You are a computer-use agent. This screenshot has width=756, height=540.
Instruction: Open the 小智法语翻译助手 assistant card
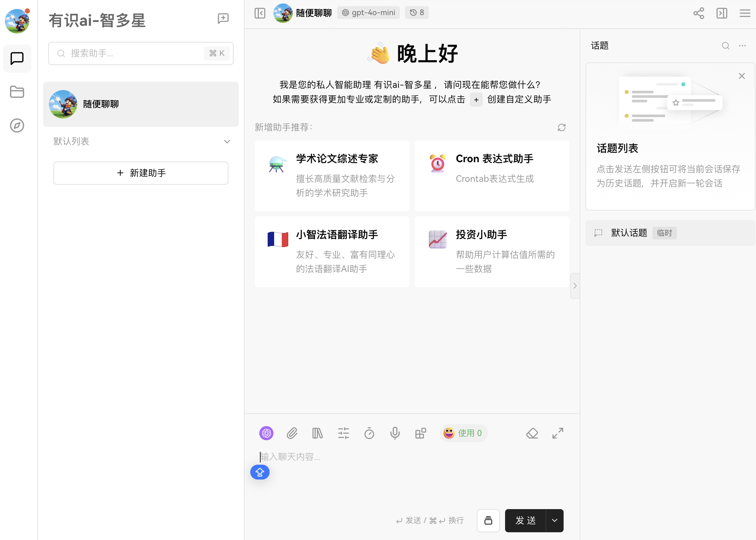tap(332, 252)
